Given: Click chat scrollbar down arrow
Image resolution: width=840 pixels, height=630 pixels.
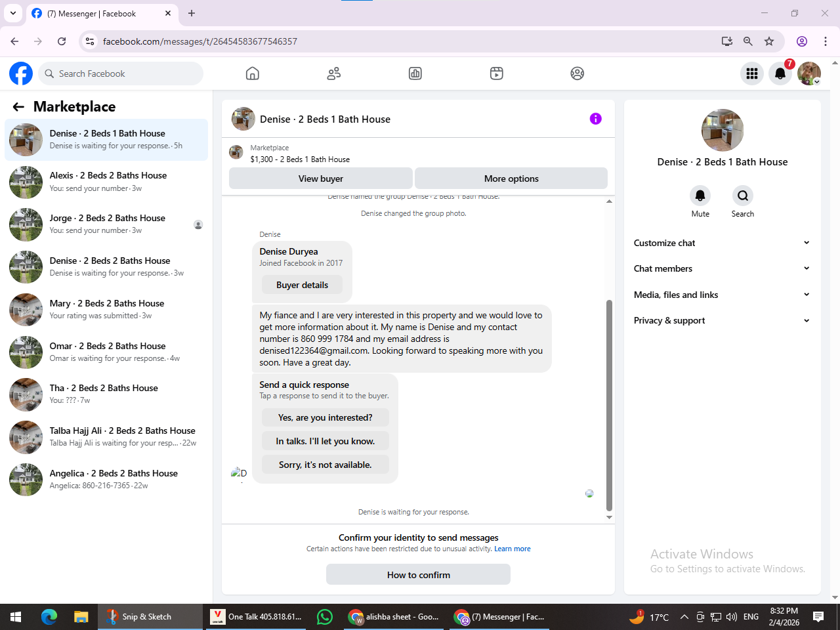Looking at the screenshot, I should pyautogui.click(x=609, y=517).
